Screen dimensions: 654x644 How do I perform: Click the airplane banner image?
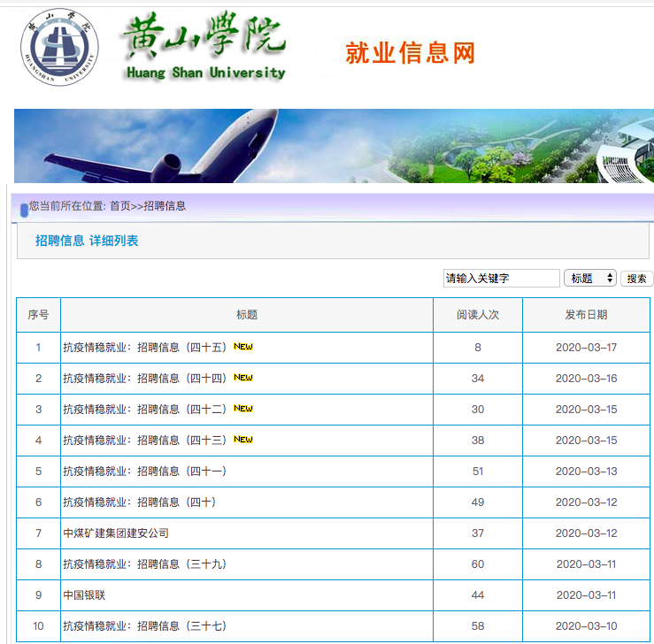(x=335, y=146)
